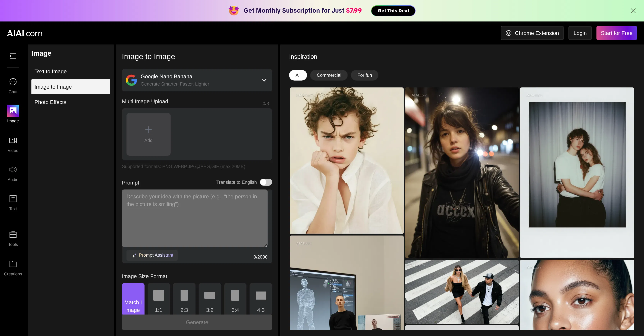
Task: Collapse the left navigation sidebar
Action: coord(13,56)
